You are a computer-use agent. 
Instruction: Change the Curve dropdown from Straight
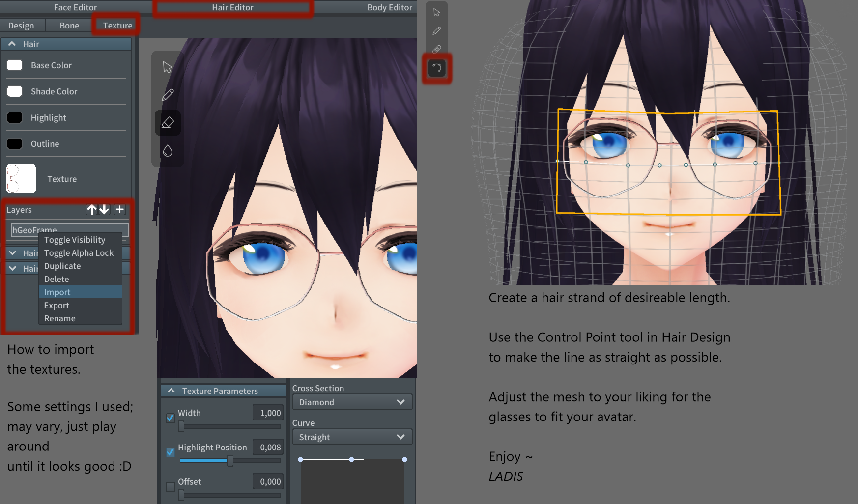point(352,437)
